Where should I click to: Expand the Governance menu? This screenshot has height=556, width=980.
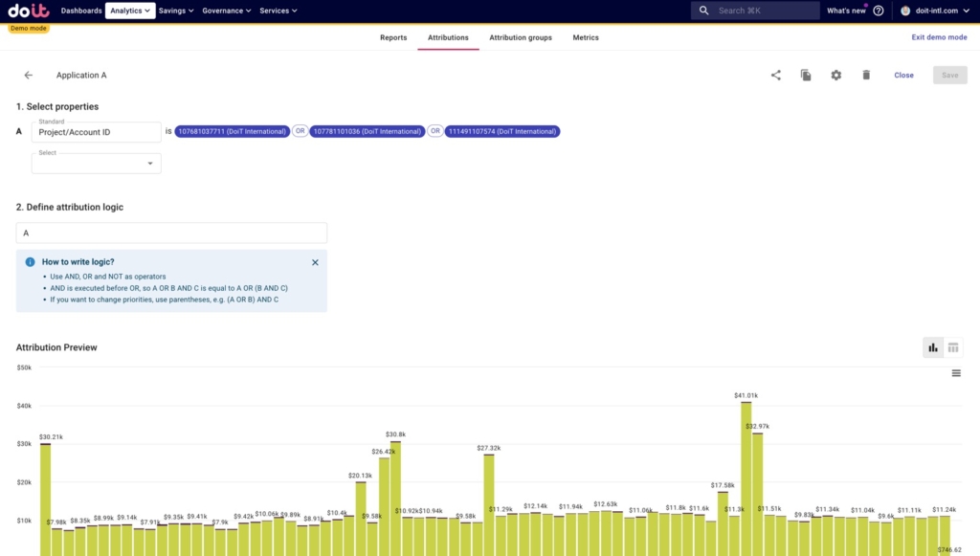227,11
